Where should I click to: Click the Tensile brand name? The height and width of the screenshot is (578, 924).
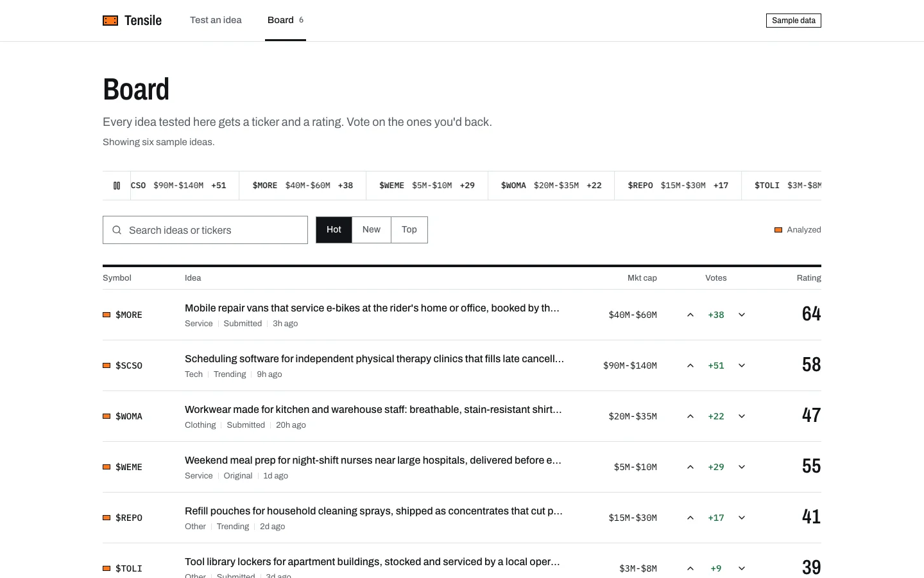143,21
